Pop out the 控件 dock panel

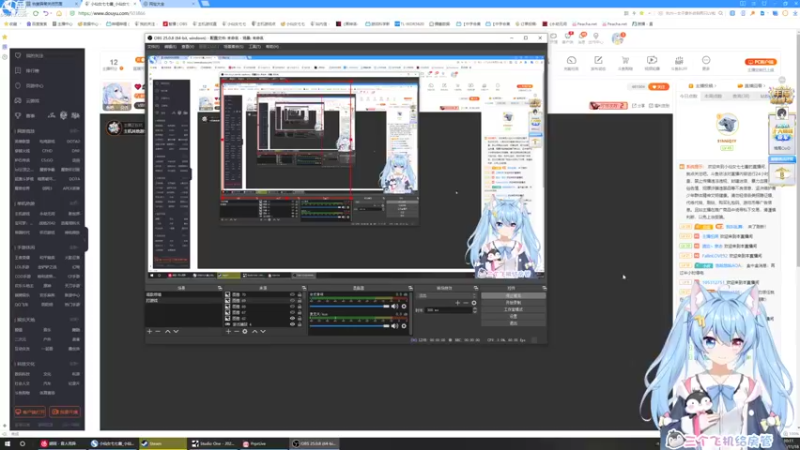tap(544, 288)
